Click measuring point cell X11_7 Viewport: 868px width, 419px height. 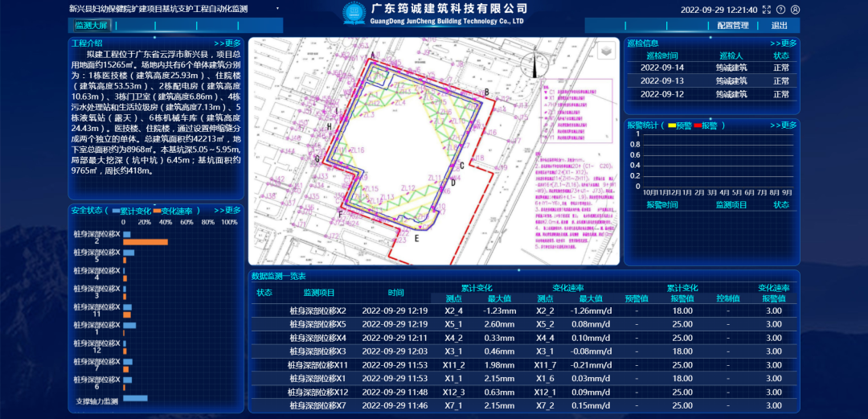coord(545,364)
